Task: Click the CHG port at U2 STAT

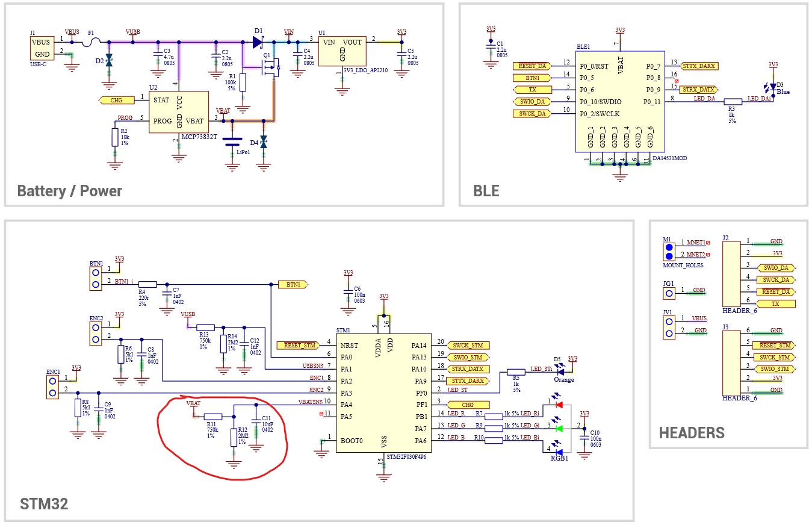Action: click(116, 100)
